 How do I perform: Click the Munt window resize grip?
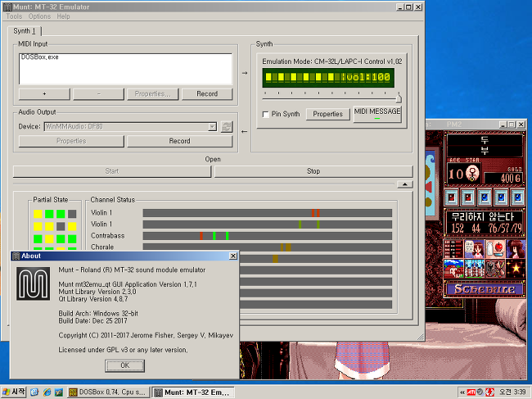[x=421, y=337]
